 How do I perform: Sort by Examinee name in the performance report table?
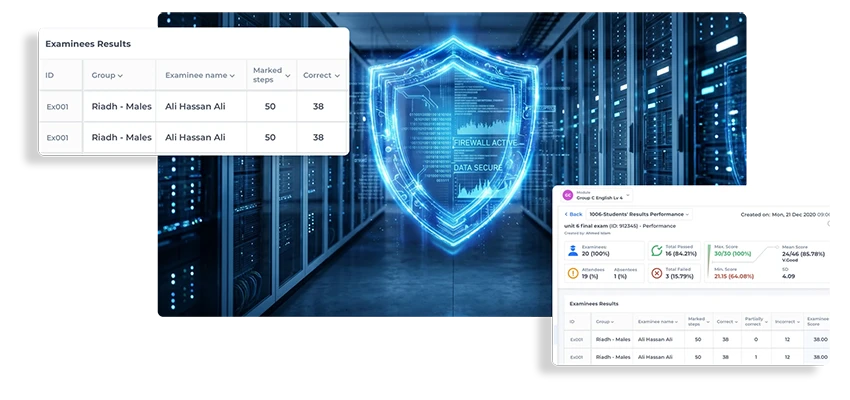pos(658,322)
